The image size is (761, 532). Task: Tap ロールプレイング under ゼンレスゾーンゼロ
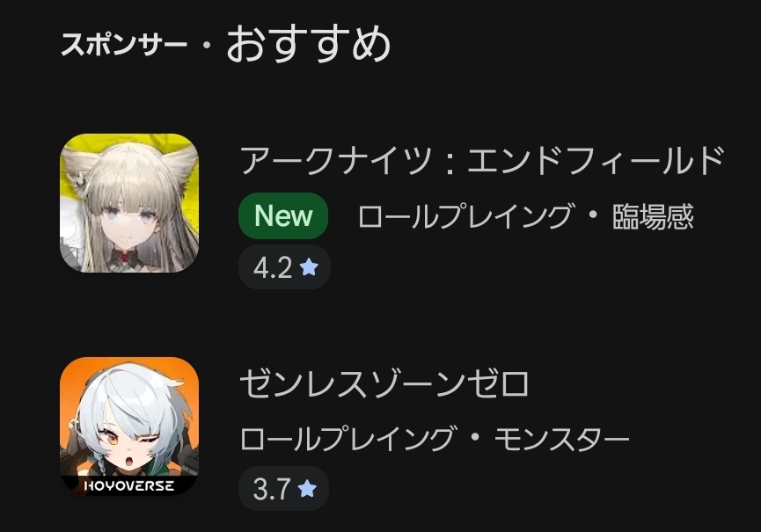pyautogui.click(x=348, y=439)
